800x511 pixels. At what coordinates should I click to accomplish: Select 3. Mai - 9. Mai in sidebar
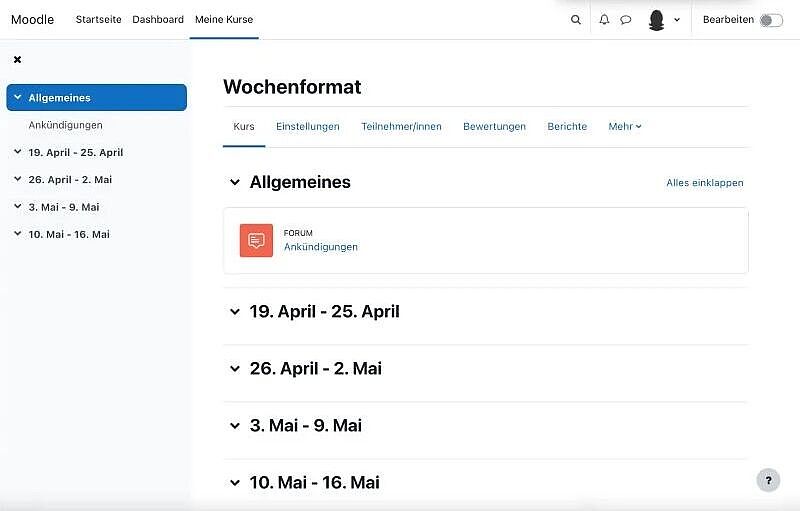64,207
